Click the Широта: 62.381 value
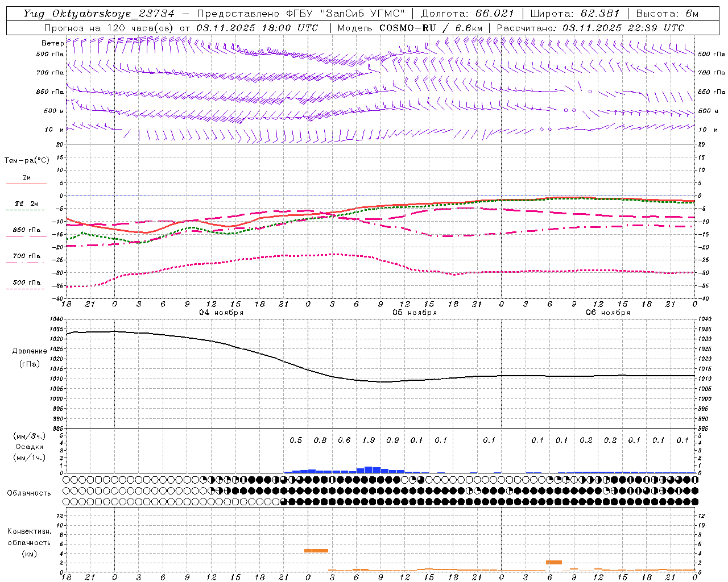 (x=574, y=14)
